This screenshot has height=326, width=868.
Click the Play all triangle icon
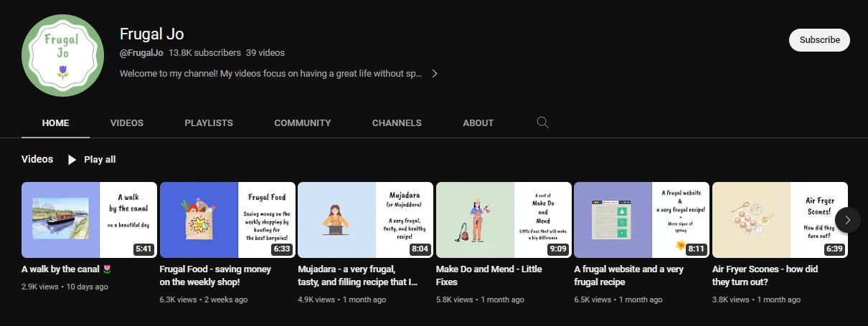72,160
